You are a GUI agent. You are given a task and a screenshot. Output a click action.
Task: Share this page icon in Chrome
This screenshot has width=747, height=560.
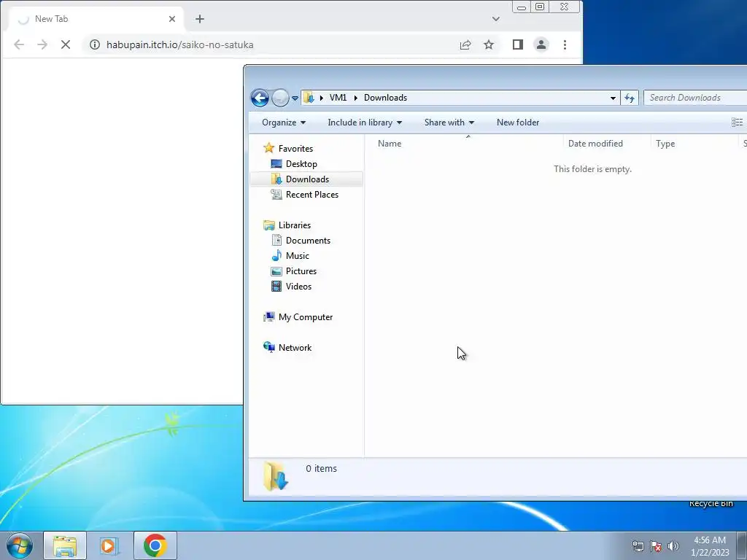pos(465,44)
